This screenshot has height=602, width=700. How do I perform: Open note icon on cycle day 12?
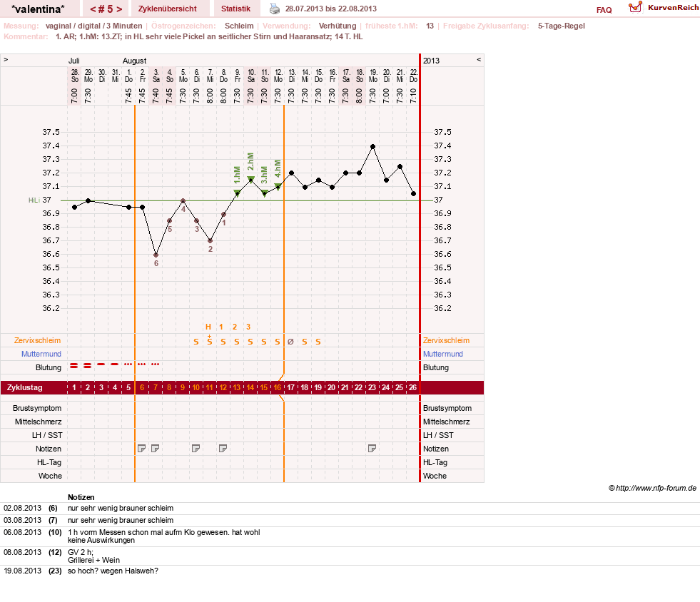click(x=223, y=449)
